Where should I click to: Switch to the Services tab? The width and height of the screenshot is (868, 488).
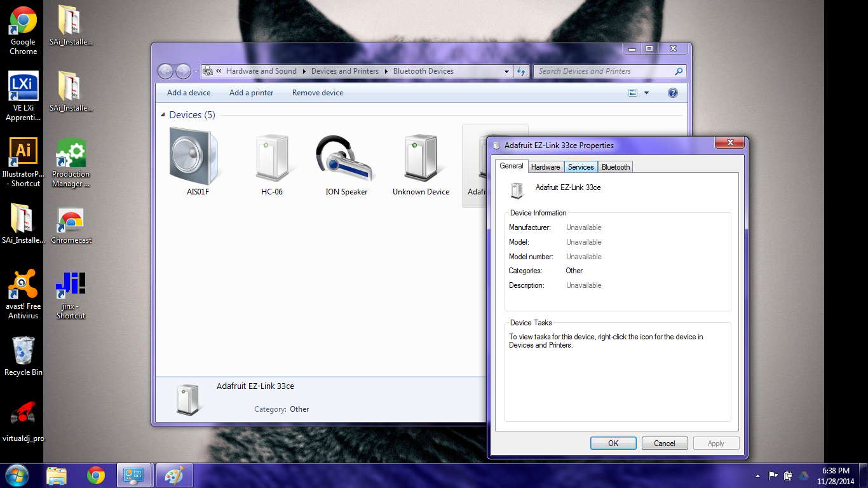[x=581, y=167]
